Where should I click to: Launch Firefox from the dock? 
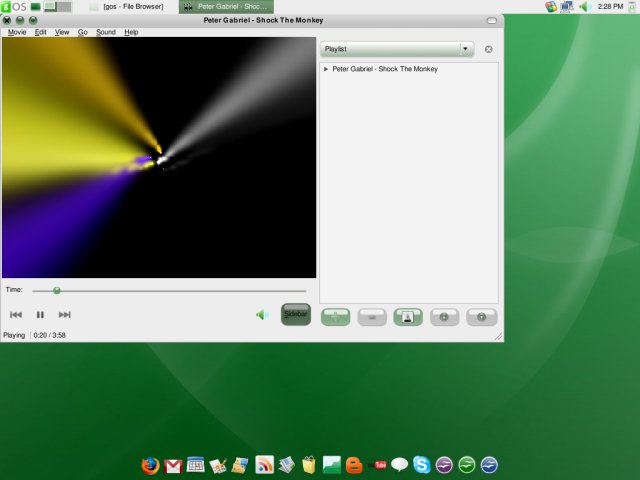click(150, 465)
